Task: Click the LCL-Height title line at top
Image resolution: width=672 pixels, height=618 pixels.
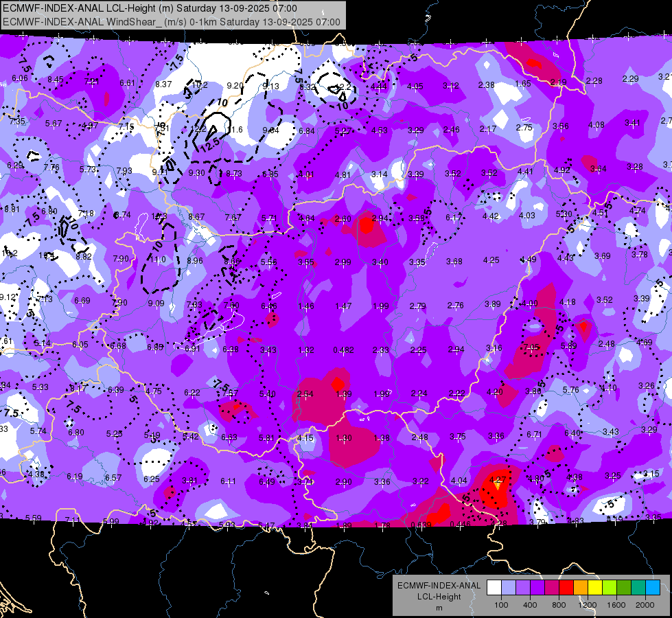Action: (150, 8)
